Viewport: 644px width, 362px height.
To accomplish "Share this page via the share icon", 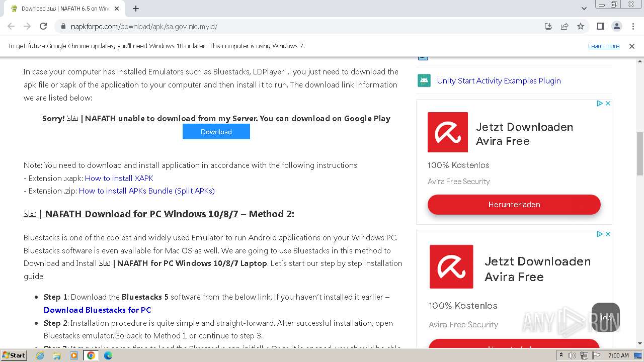I will click(x=565, y=26).
